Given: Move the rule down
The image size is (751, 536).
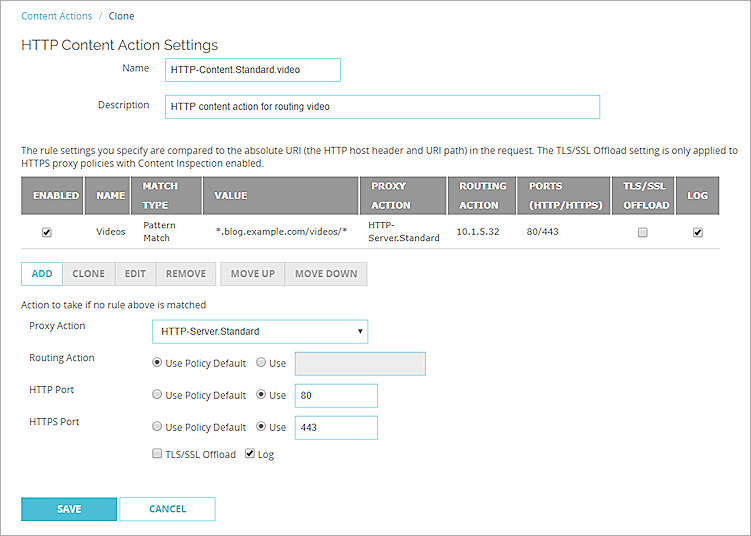Looking at the screenshot, I should pos(326,274).
